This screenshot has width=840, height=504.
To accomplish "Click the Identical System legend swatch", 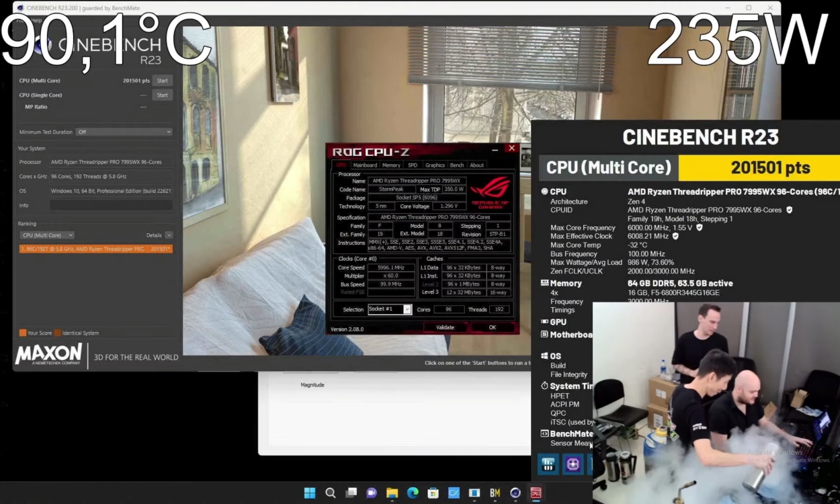I will pyautogui.click(x=57, y=333).
